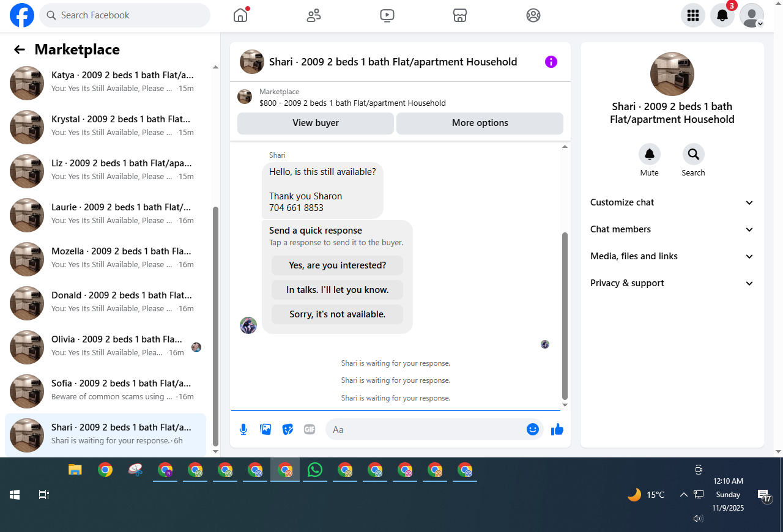Attach a photo with image icon
Viewport: 783px width, 532px height.
(265, 429)
